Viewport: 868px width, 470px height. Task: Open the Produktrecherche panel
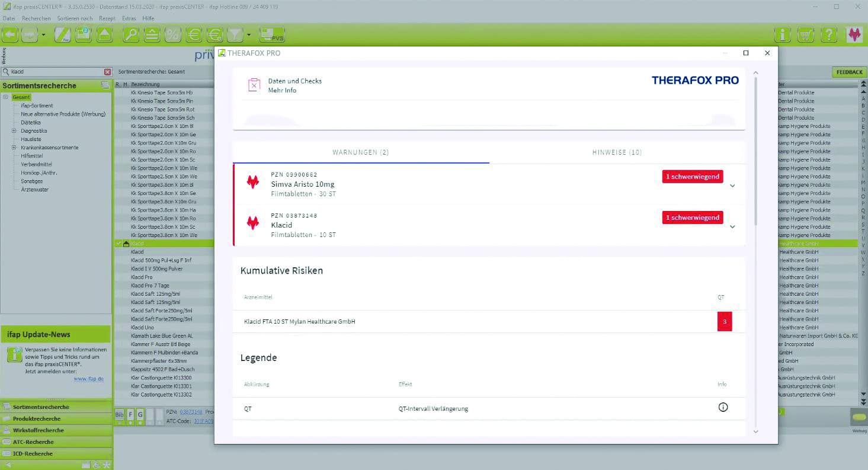coord(56,418)
